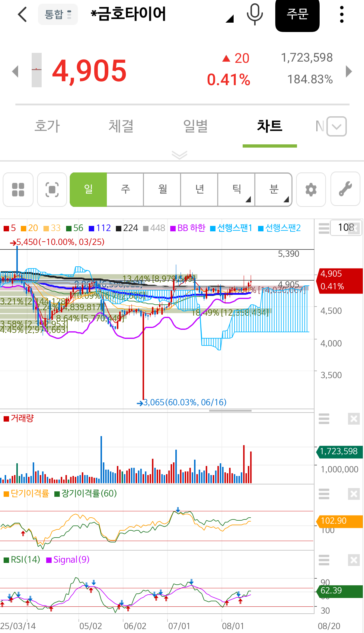Expand panel with double chevron

[179, 155]
